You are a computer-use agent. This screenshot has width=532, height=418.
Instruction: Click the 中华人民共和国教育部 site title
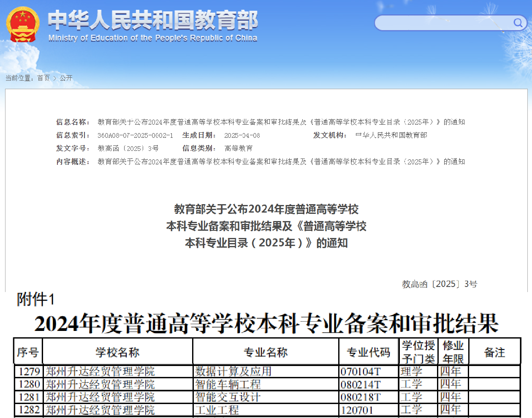click(x=152, y=20)
